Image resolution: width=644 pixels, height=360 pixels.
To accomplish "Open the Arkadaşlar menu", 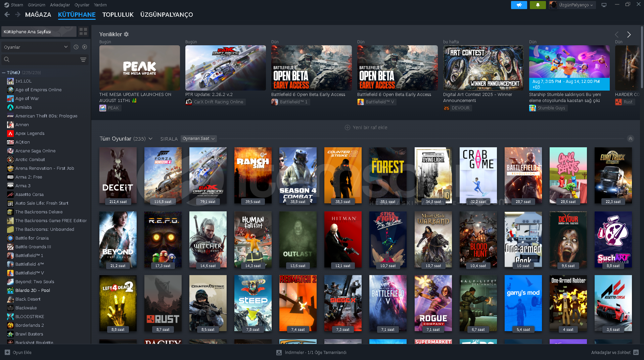I will click(x=60, y=5).
